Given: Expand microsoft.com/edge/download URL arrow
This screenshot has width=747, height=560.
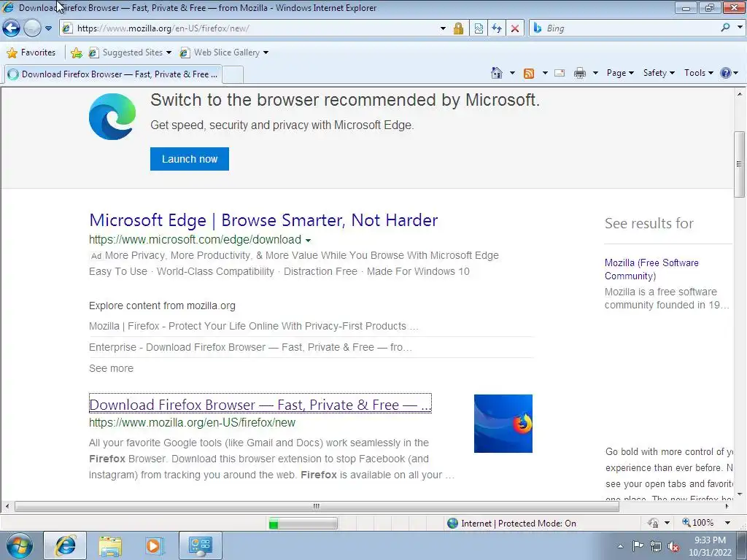Looking at the screenshot, I should pos(309,240).
